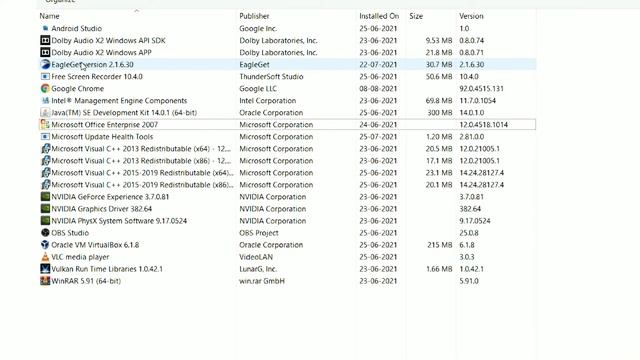This screenshot has height=360, width=640.
Task: Click the Java SE Development Kit icon
Action: 45,113
